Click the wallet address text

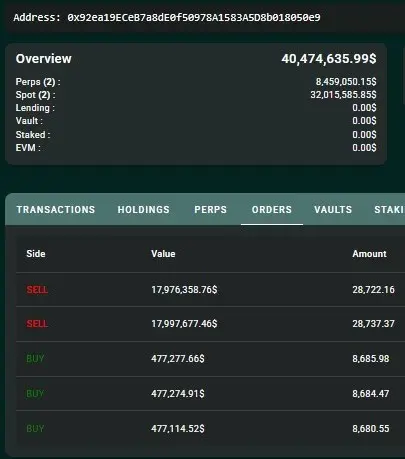point(167,17)
